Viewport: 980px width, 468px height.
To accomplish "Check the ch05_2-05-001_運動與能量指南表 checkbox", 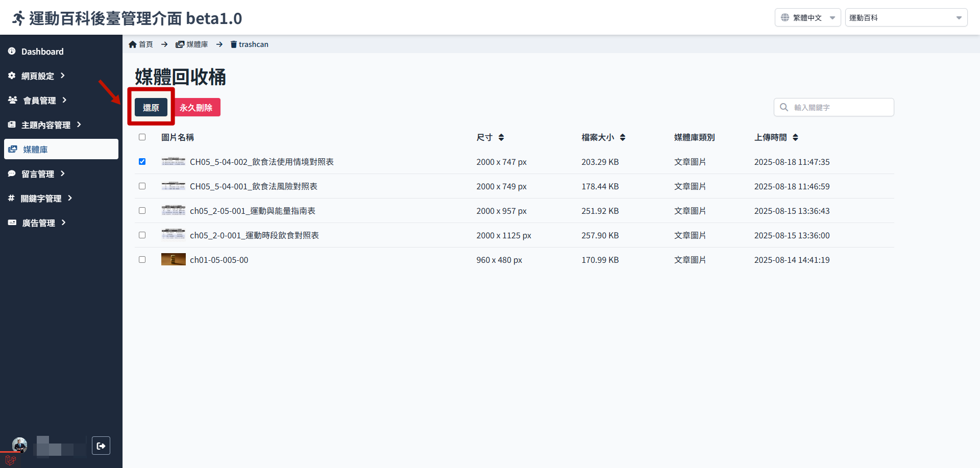I will tap(142, 211).
